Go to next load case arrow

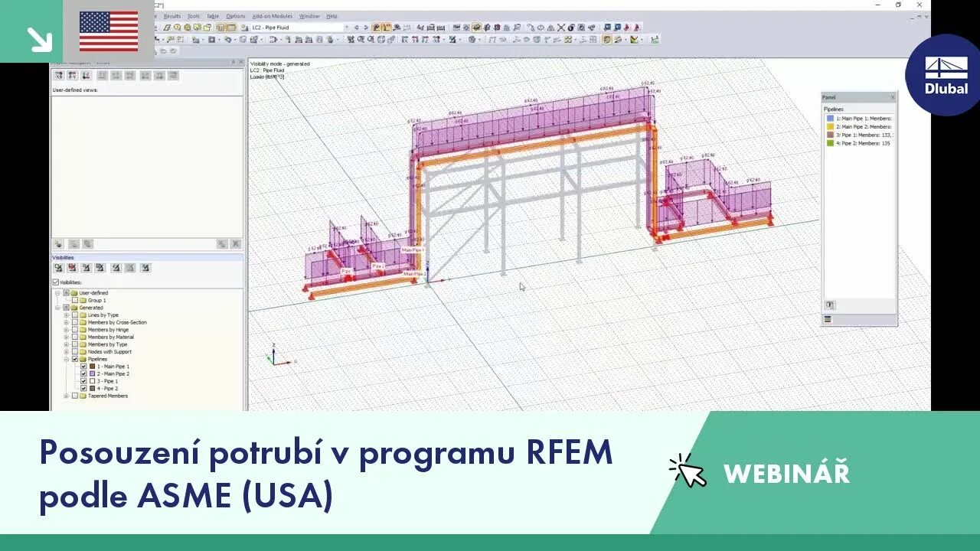click(x=365, y=28)
